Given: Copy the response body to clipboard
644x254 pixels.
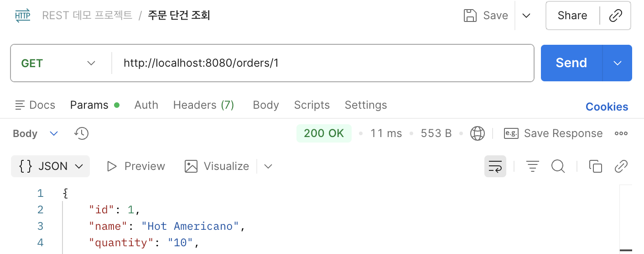Looking at the screenshot, I should tap(595, 166).
